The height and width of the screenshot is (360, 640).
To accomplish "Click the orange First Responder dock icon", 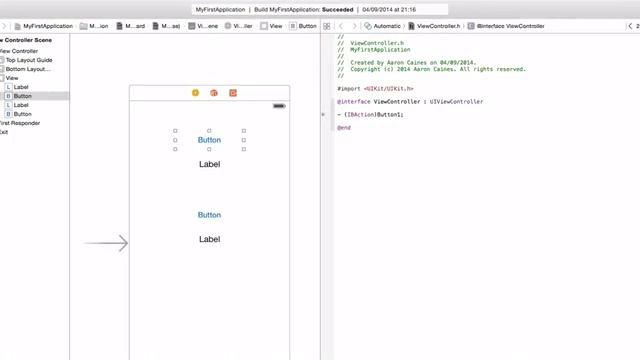I will tap(214, 93).
